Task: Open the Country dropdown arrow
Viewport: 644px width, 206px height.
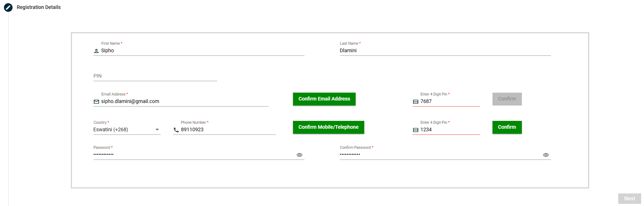Action: (157, 130)
